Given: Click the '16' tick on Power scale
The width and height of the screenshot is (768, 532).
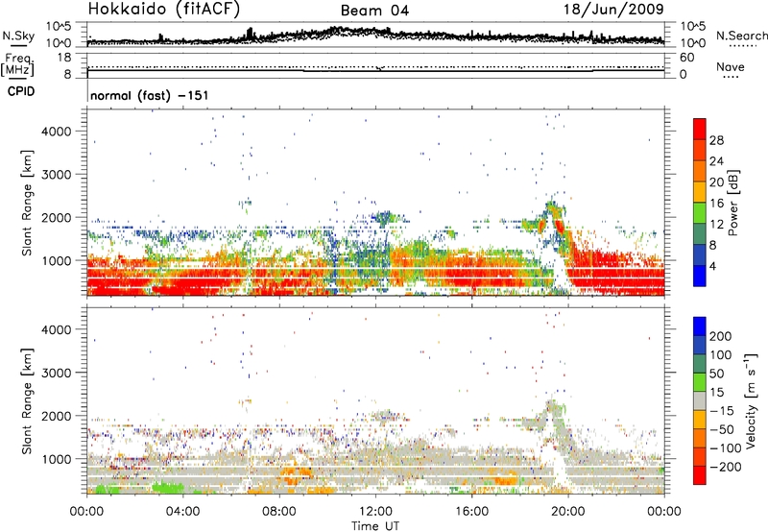Looking at the screenshot, I should point(716,204).
